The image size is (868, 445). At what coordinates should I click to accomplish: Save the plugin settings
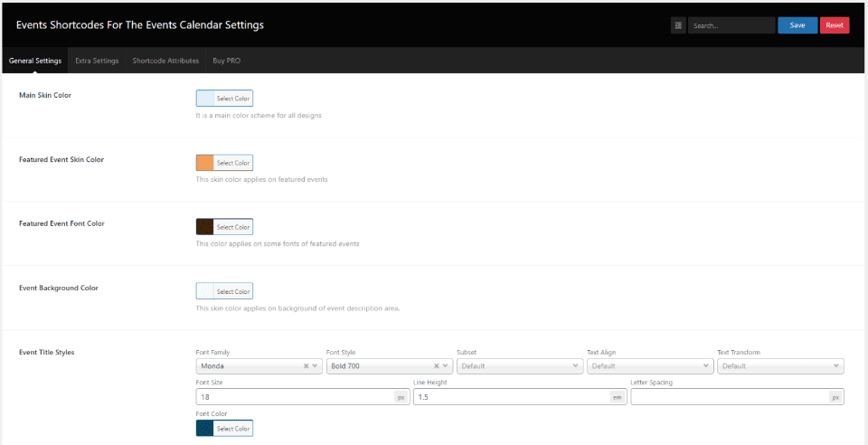pos(797,25)
